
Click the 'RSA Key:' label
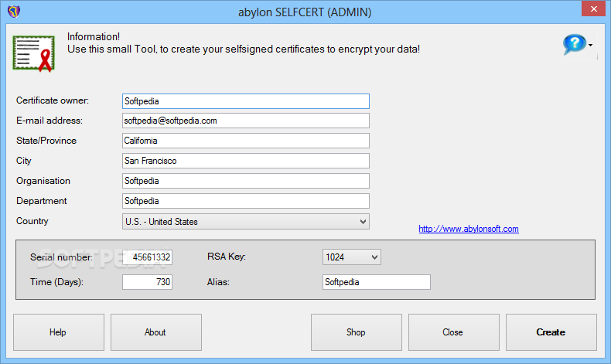[227, 257]
